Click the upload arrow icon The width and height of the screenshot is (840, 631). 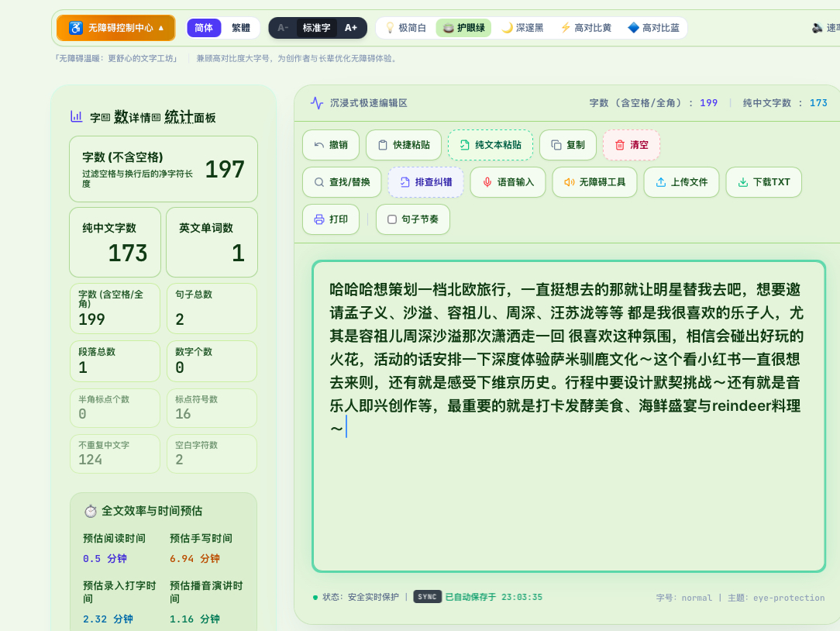pyautogui.click(x=661, y=182)
